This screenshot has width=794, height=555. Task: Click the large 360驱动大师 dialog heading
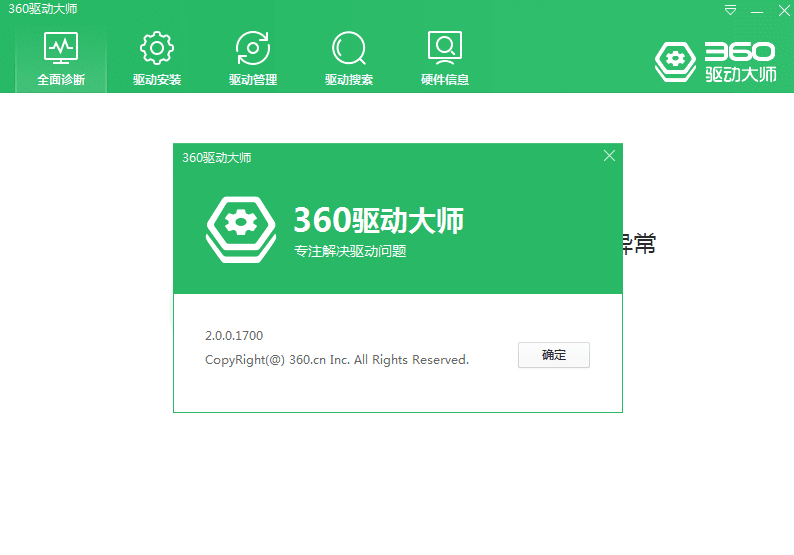pyautogui.click(x=378, y=220)
